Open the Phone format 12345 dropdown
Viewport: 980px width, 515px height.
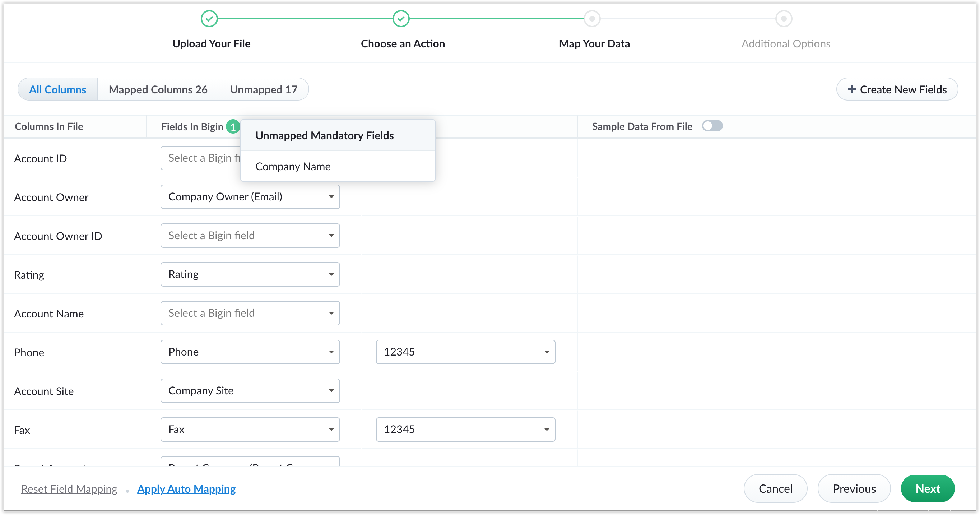[x=465, y=352]
